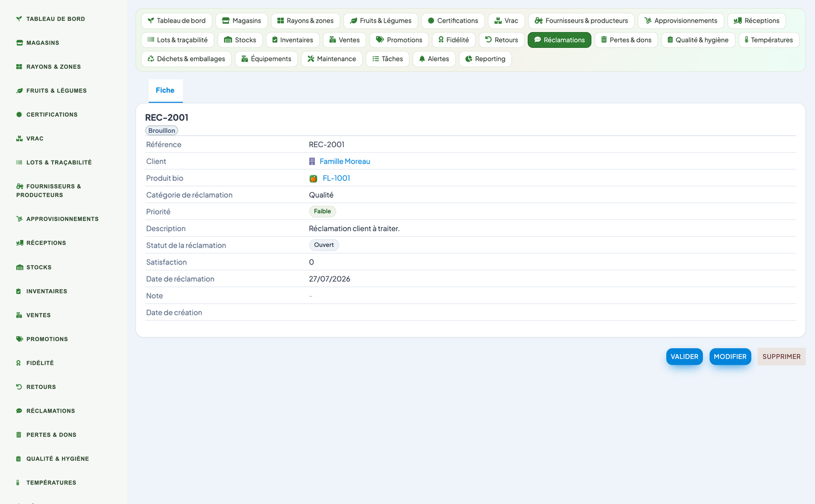Viewport: 815px width, 504px height.
Task: Go to Approvisionnements top navigation pill
Action: click(681, 21)
